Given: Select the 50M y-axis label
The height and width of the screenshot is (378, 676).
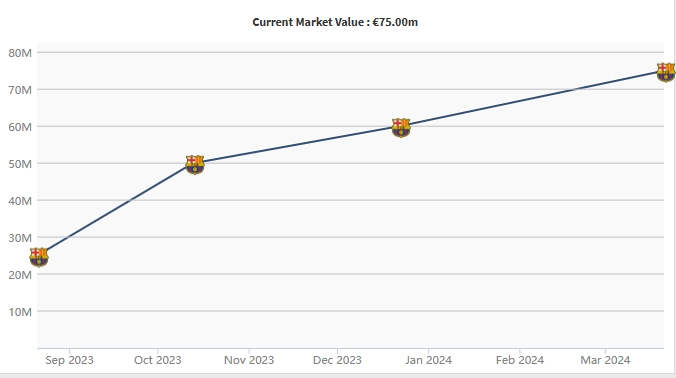Looking at the screenshot, I should tap(20, 164).
